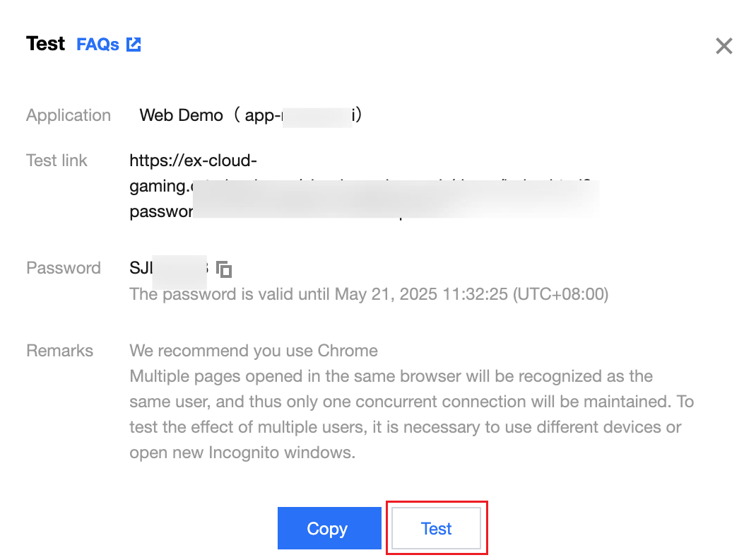The width and height of the screenshot is (756, 560).
Task: Click the Password field label
Action: tap(64, 268)
